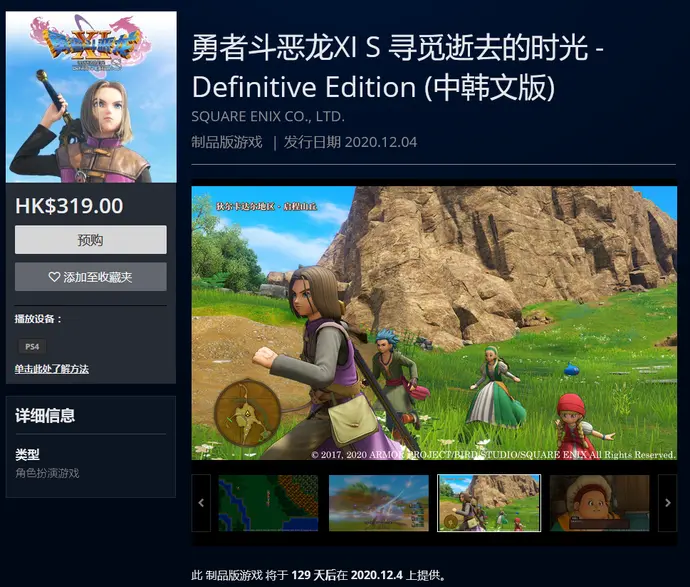Click the 详细信息 section heading
The height and width of the screenshot is (587, 690).
(45, 415)
